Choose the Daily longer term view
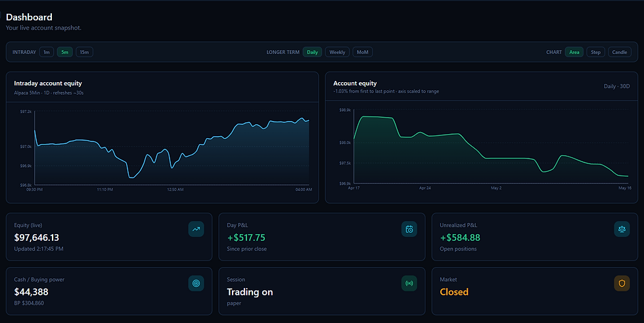The image size is (644, 323). point(312,52)
